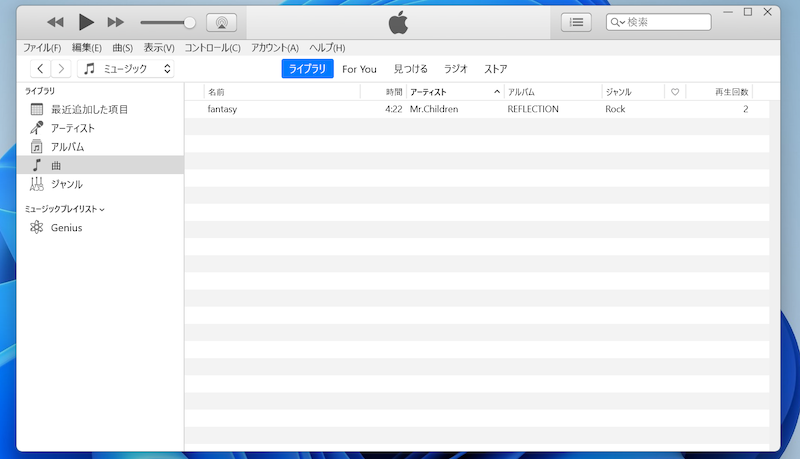
Task: Adjust the volume slider knob
Action: click(190, 22)
